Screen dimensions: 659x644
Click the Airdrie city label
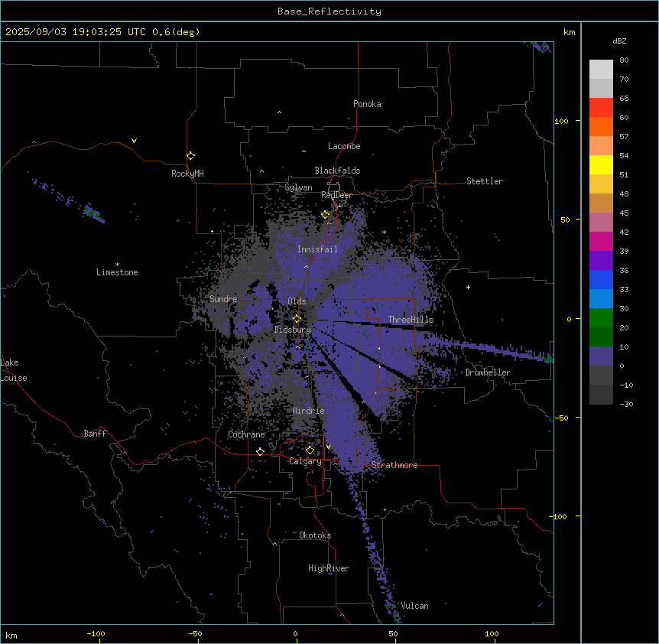(308, 411)
